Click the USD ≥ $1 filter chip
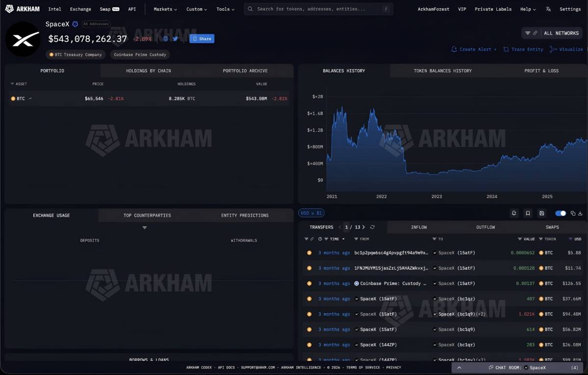Screen dimensions: 588x375 tap(311, 213)
